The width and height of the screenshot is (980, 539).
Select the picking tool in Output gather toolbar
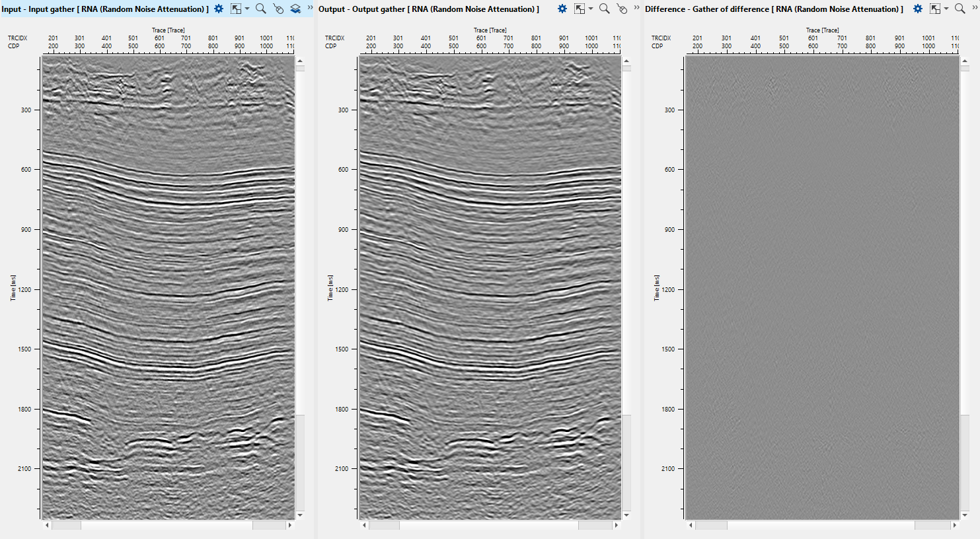[622, 9]
